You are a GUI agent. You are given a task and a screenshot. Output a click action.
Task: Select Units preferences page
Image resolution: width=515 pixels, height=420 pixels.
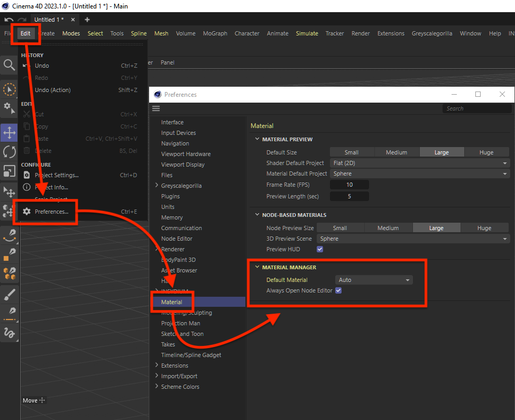pos(168,207)
